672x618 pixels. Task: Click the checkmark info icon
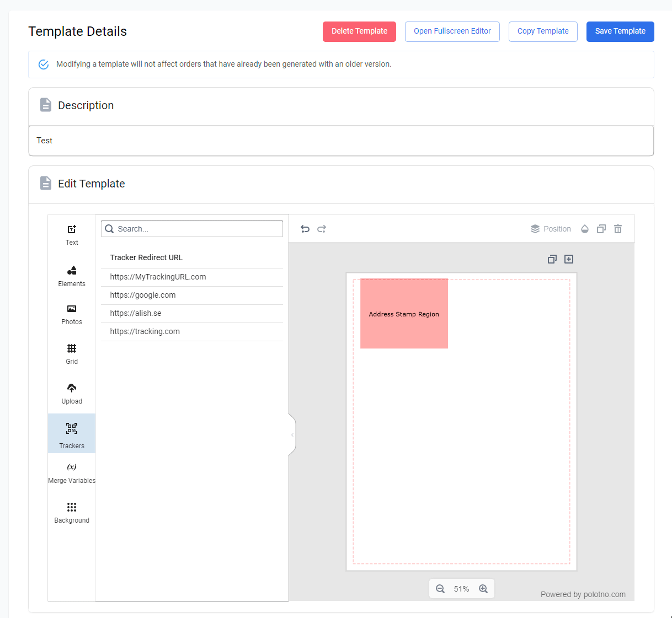tap(44, 65)
